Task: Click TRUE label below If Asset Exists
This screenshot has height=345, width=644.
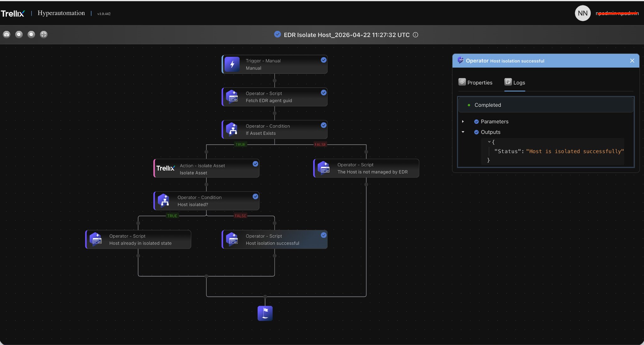Action: click(x=241, y=145)
